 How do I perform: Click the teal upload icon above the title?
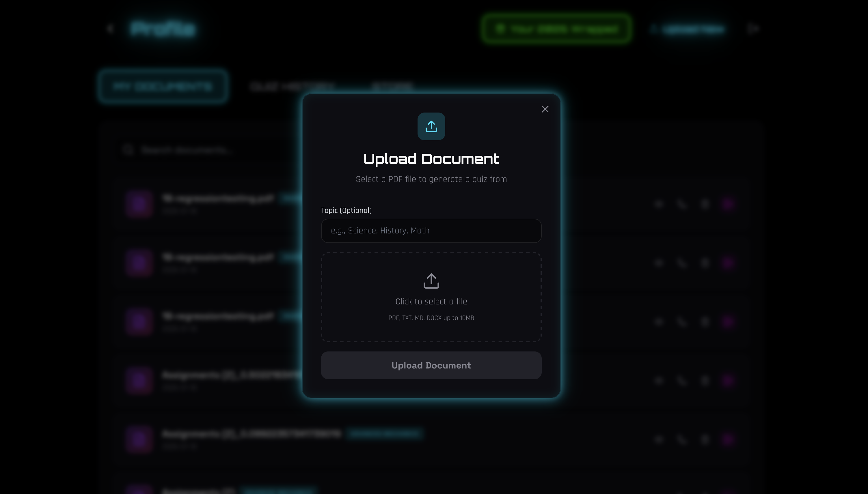tap(431, 126)
